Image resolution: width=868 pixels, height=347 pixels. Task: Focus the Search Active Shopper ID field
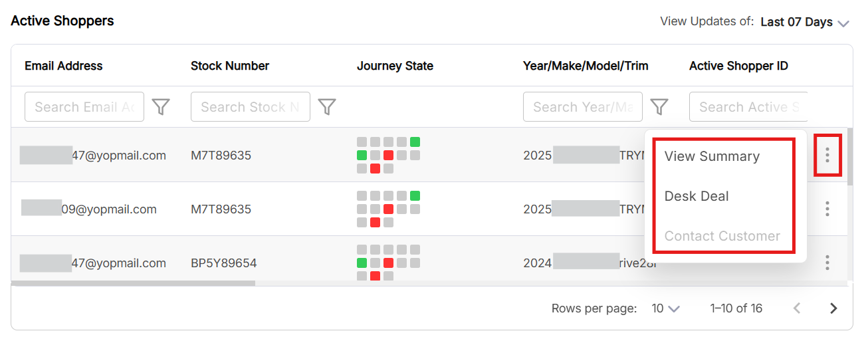[x=748, y=106]
